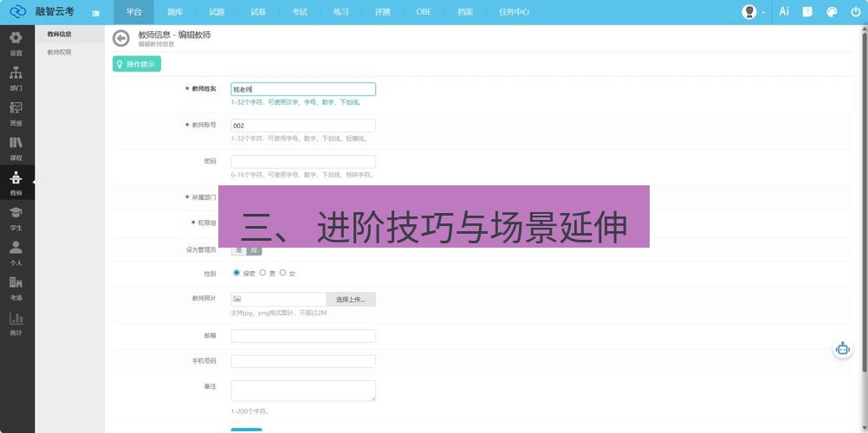868x433 pixels.
Task: Focus the 教师账号 field containing 002
Action: (303, 126)
